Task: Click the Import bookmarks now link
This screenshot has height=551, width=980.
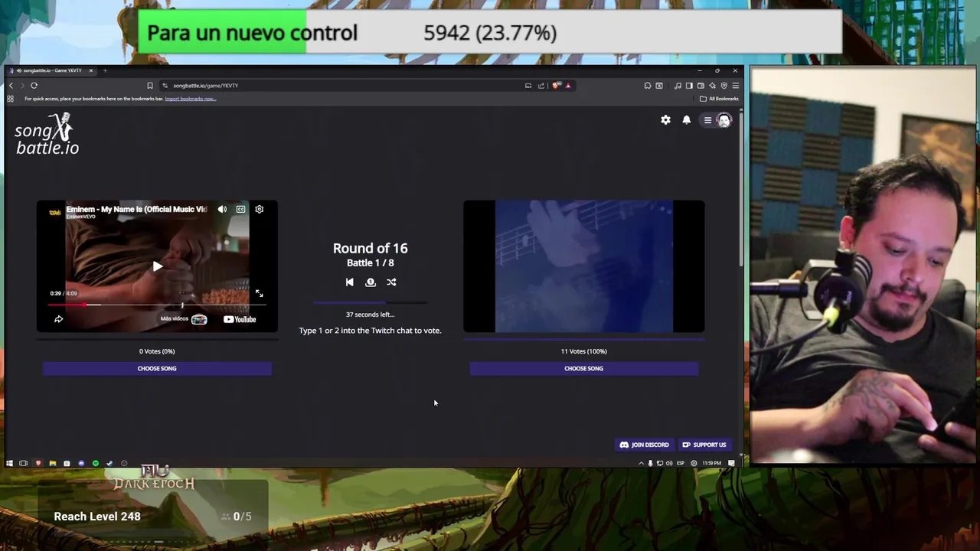Action: [191, 99]
